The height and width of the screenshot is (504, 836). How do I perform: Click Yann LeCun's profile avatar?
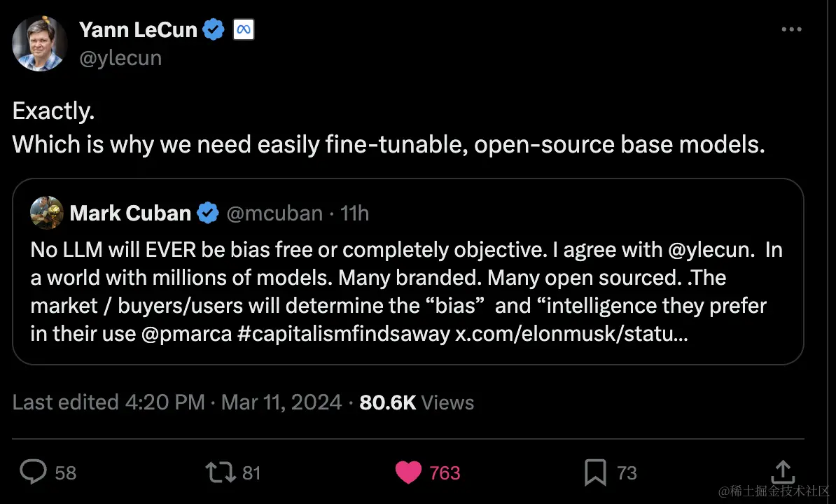pos(39,43)
